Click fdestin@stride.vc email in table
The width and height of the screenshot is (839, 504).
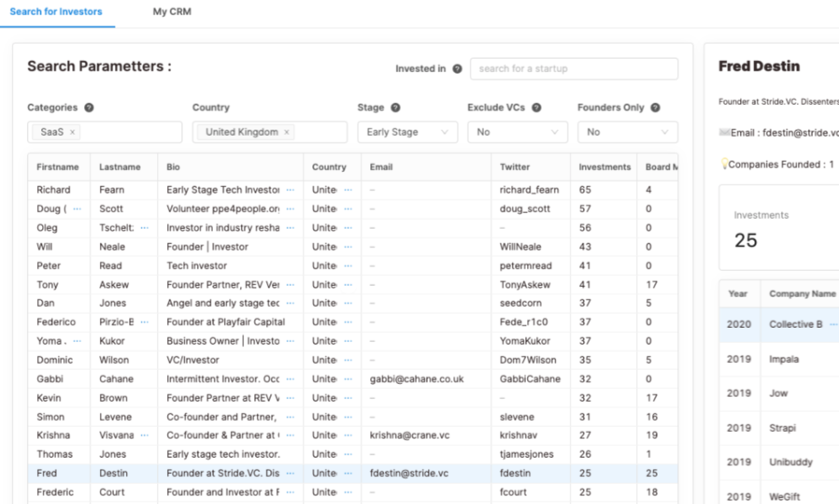(409, 473)
